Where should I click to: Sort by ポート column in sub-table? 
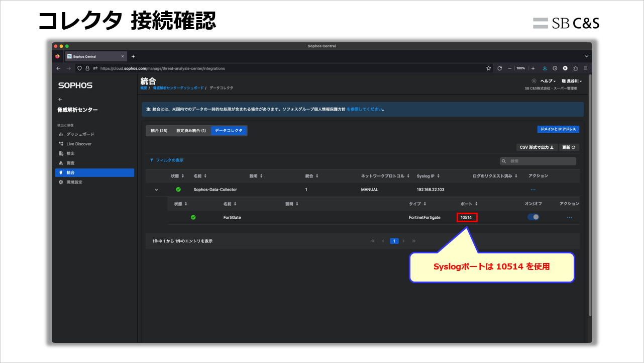click(469, 204)
